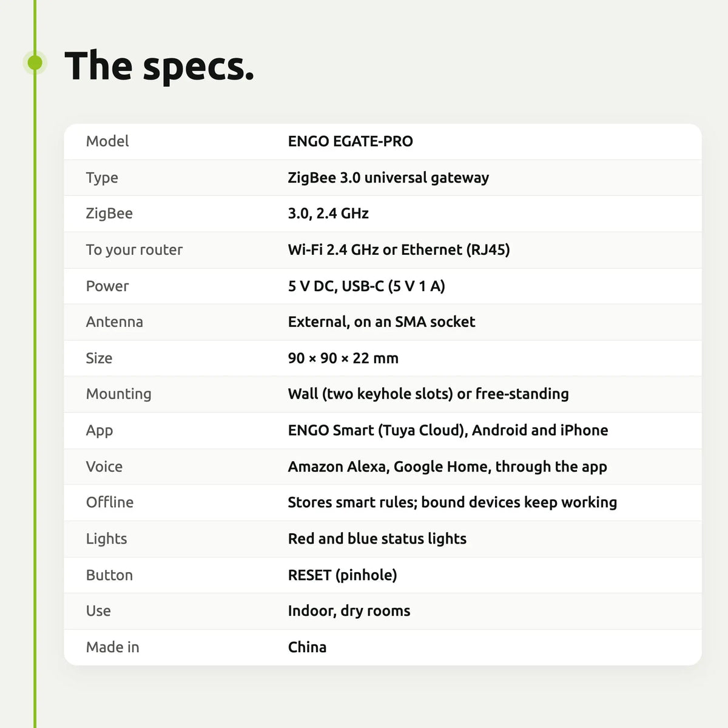The height and width of the screenshot is (728, 728).
Task: Click the 'To your router' label
Action: click(134, 250)
